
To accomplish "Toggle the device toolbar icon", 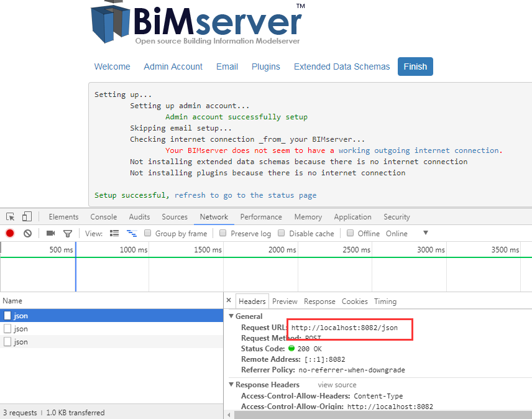I will coord(25,215).
